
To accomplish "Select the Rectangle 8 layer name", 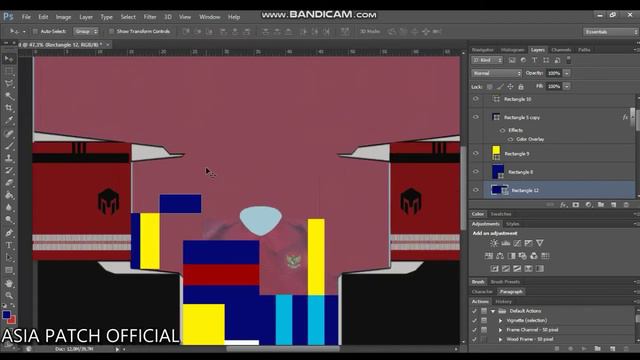I will (x=520, y=172).
